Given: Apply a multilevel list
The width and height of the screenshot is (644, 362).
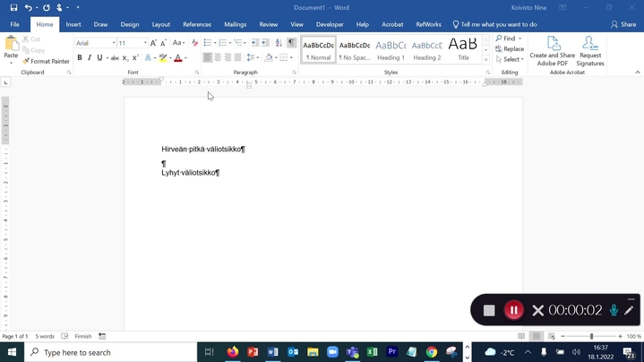Looking at the screenshot, I should 237,43.
